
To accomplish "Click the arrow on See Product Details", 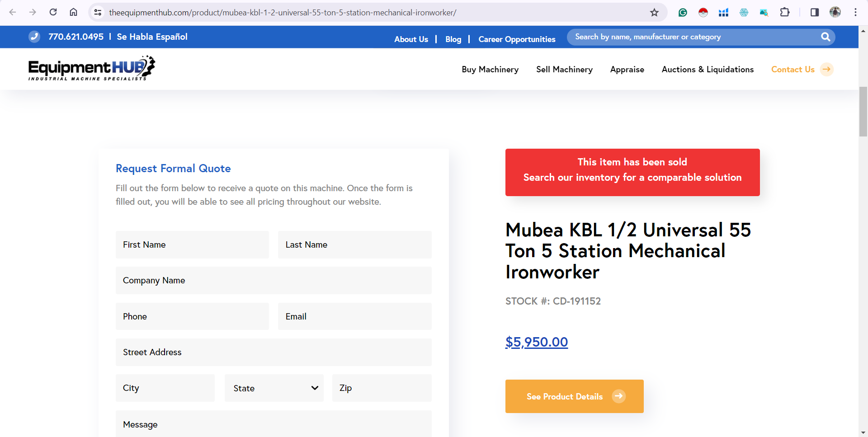I will (618, 396).
